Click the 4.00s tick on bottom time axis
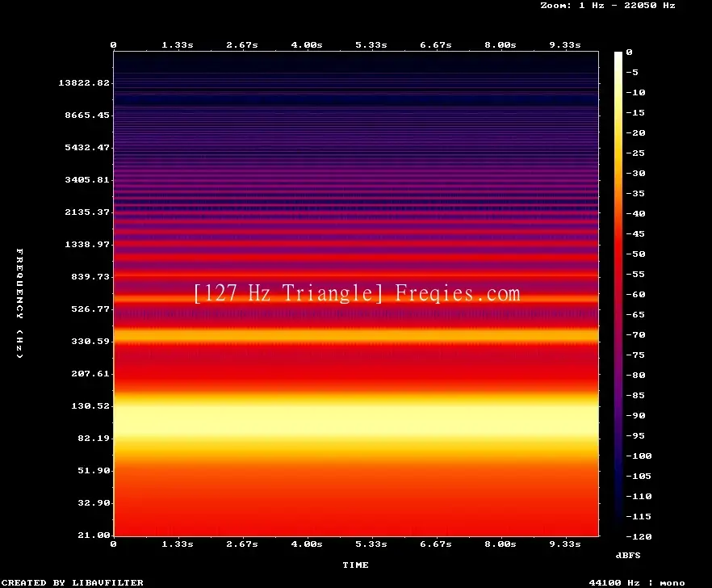 [x=307, y=544]
